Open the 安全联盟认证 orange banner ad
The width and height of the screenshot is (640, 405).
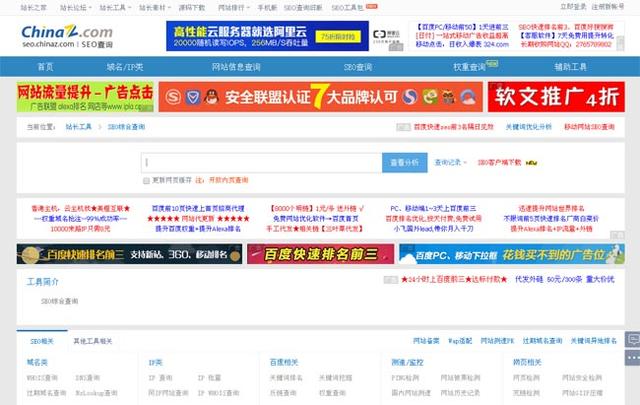click(x=320, y=97)
